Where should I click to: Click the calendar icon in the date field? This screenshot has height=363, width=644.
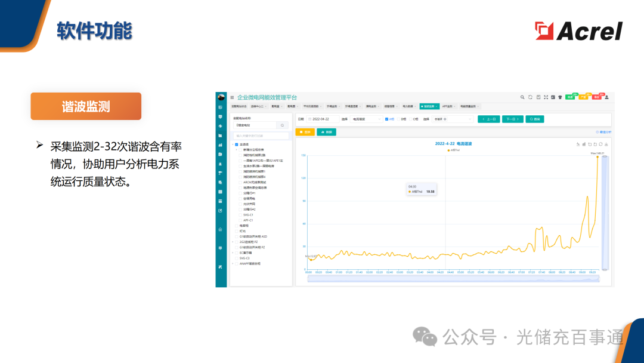[x=309, y=119]
